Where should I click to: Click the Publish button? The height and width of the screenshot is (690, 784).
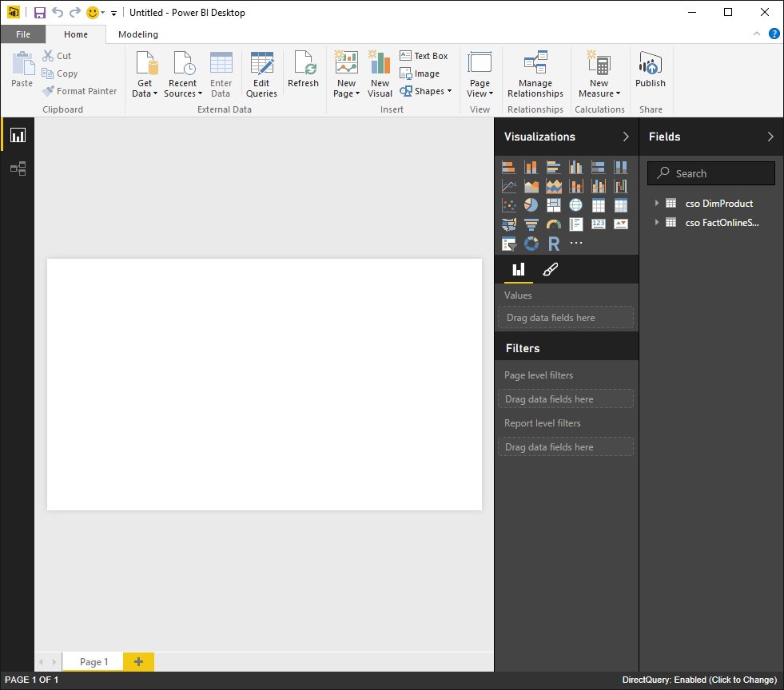pos(650,73)
